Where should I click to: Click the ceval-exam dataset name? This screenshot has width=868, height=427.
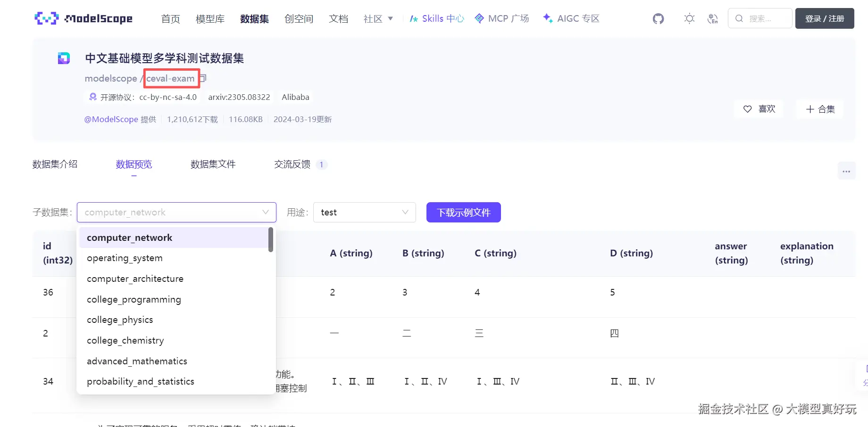pos(170,78)
